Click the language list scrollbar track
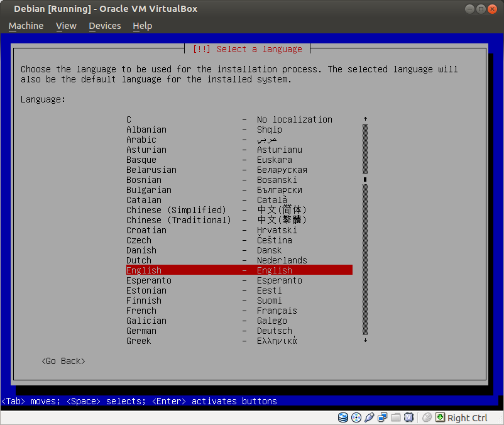The width and height of the screenshot is (504, 425). click(x=365, y=251)
